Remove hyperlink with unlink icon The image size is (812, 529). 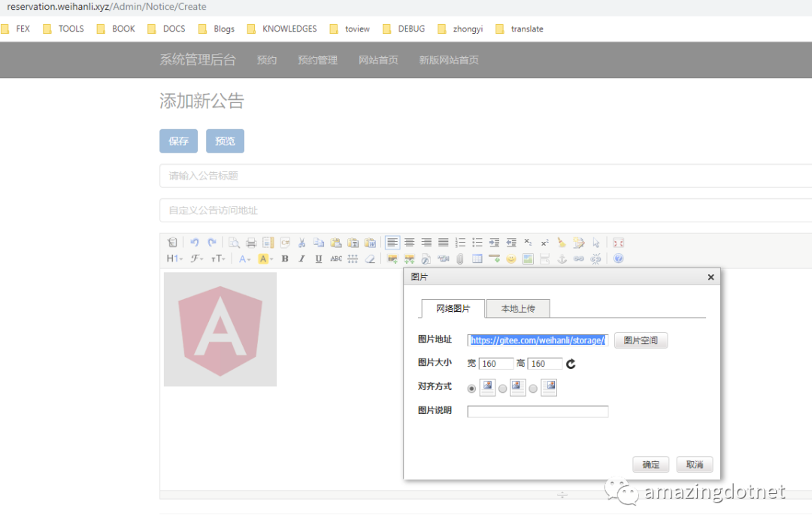[596, 258]
